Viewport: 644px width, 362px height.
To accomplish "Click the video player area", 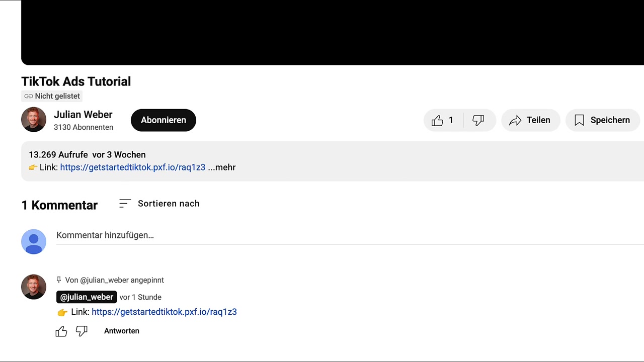I will coord(333,32).
